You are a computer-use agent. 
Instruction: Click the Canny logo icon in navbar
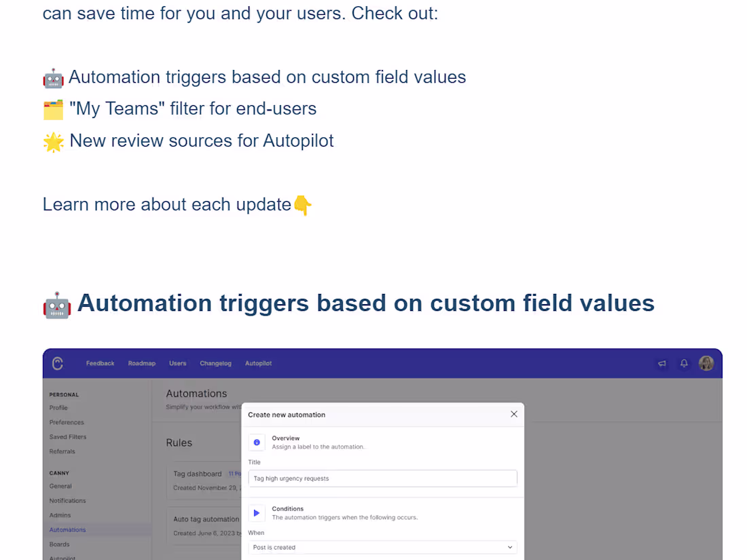coord(58,363)
